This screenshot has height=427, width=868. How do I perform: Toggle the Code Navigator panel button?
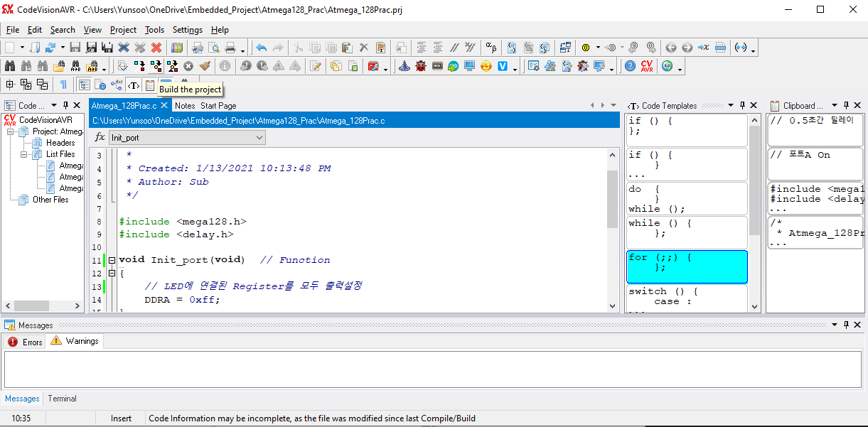[x=84, y=85]
